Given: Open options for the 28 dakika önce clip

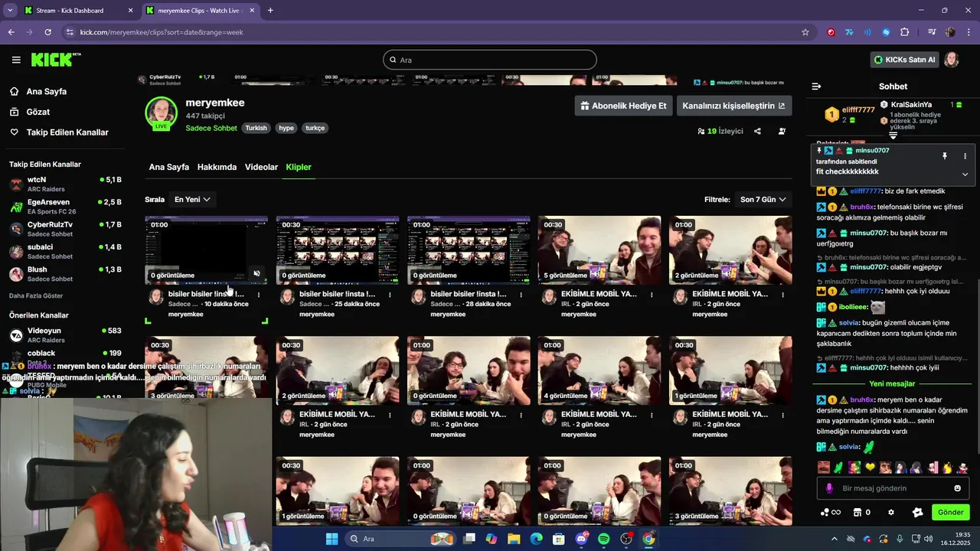Looking at the screenshot, I should click(x=521, y=294).
